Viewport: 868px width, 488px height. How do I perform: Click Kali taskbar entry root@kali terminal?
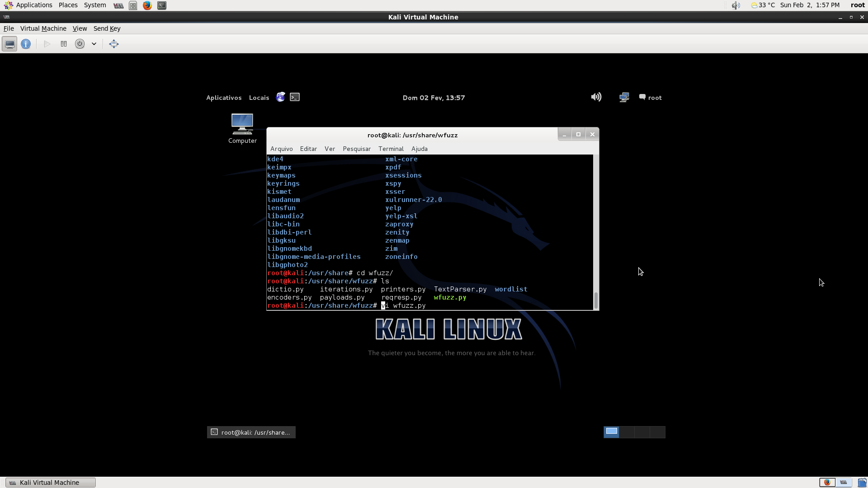[251, 432]
